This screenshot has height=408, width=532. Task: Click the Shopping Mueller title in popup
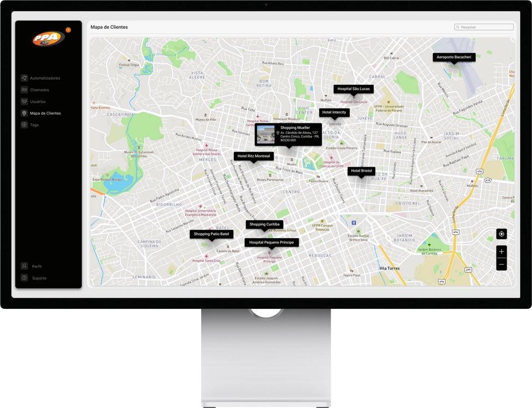[x=295, y=128]
